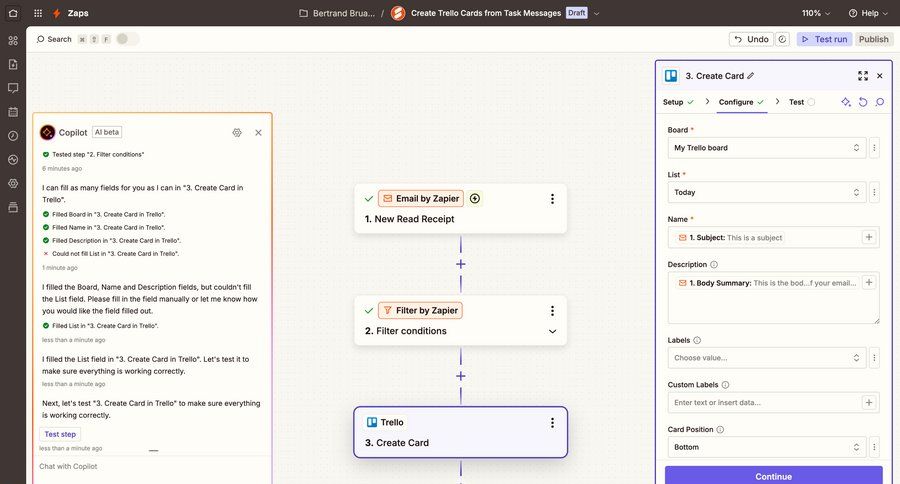The height and width of the screenshot is (484, 900).
Task: Open the List dropdown showing Today
Action: (767, 192)
